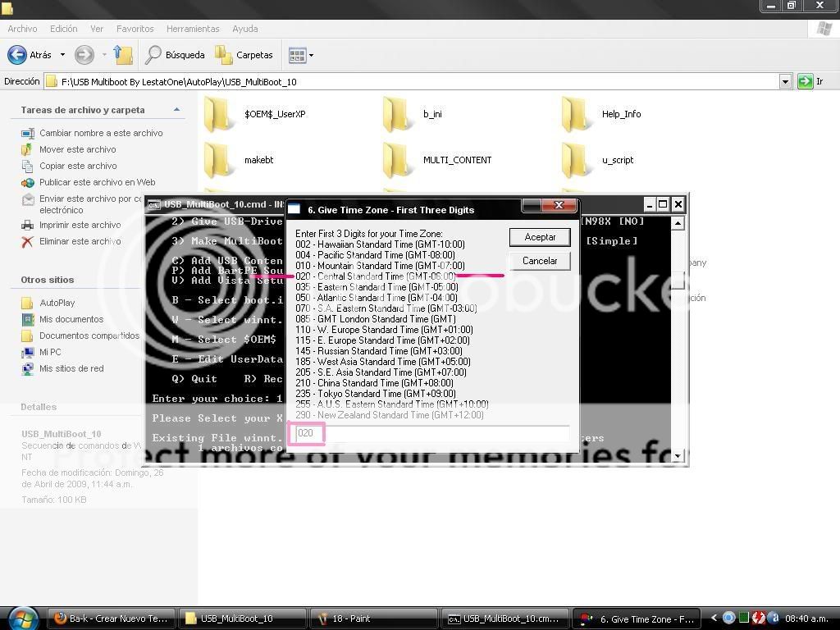This screenshot has width=840, height=630.
Task: Click Imprimir este archivo
Action: (x=80, y=225)
